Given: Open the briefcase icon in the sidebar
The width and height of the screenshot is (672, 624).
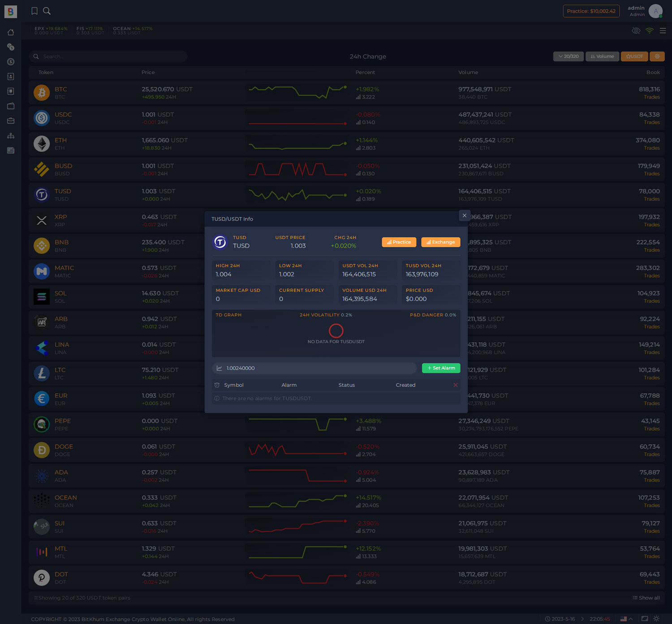Looking at the screenshot, I should pyautogui.click(x=11, y=121).
